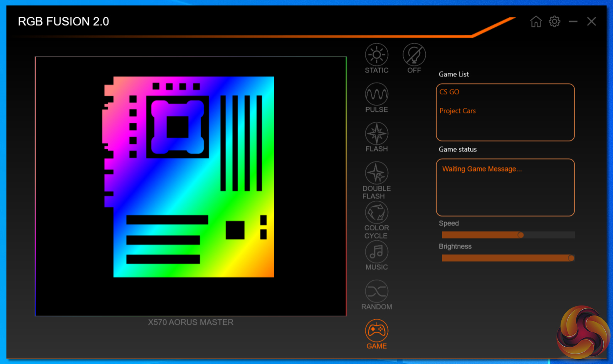Image resolution: width=613 pixels, height=364 pixels.
Task: Select CS GO in the Game List
Action: (450, 92)
